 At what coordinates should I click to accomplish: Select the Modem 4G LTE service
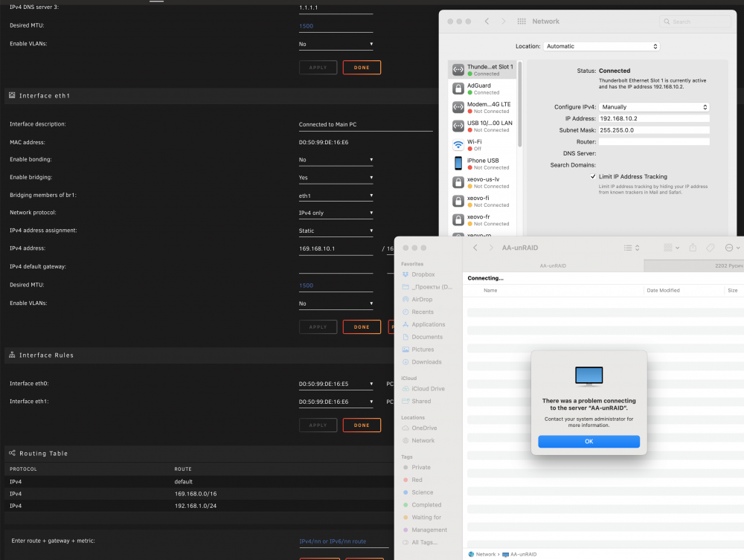(x=483, y=107)
